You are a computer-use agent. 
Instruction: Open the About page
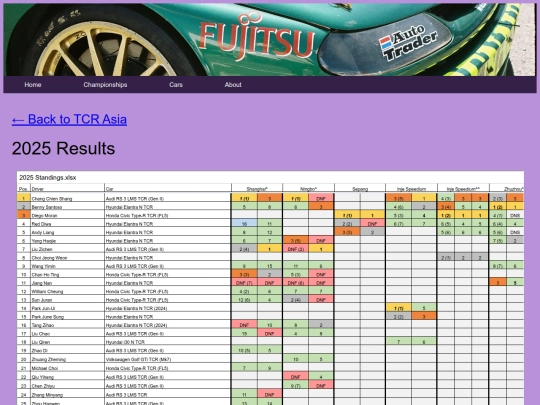point(233,85)
